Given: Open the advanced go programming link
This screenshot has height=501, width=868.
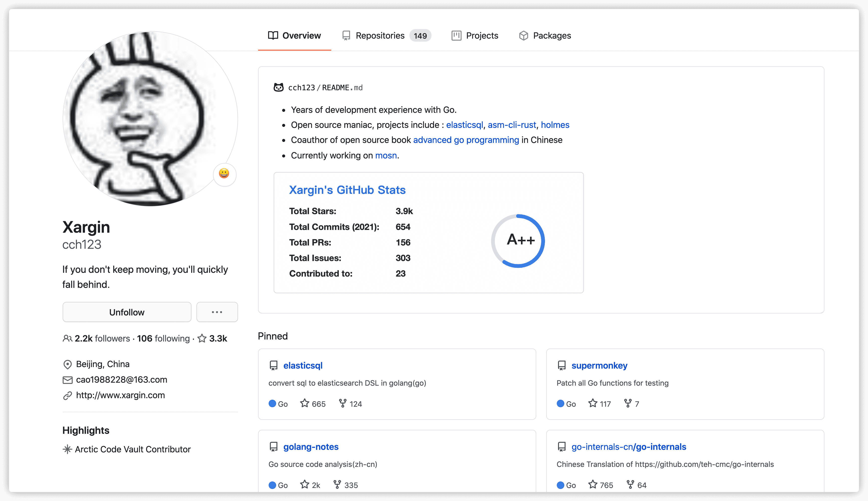Looking at the screenshot, I should 466,140.
